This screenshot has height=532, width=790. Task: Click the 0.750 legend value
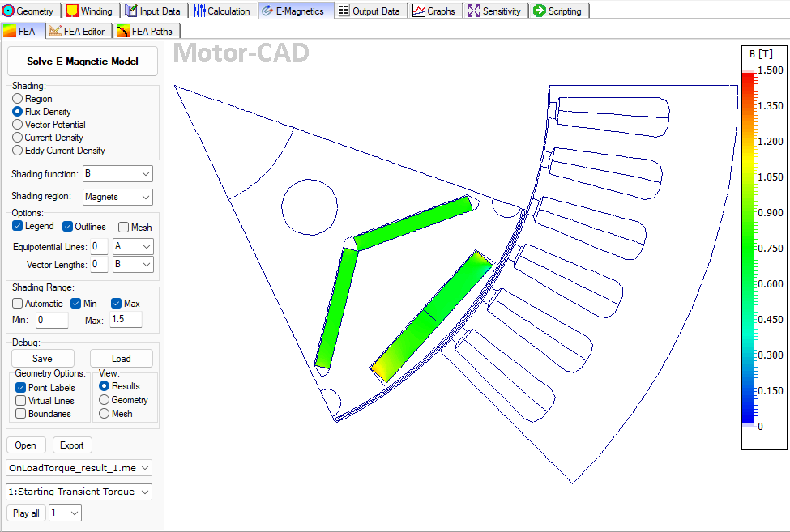pos(771,248)
